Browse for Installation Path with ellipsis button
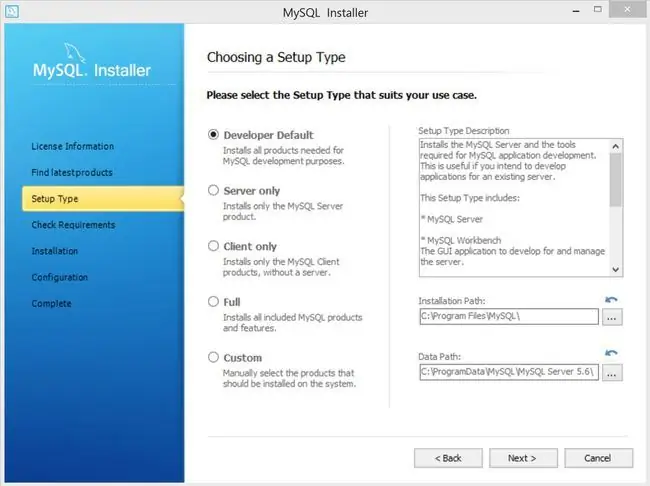This screenshot has width=650, height=486. click(612, 317)
